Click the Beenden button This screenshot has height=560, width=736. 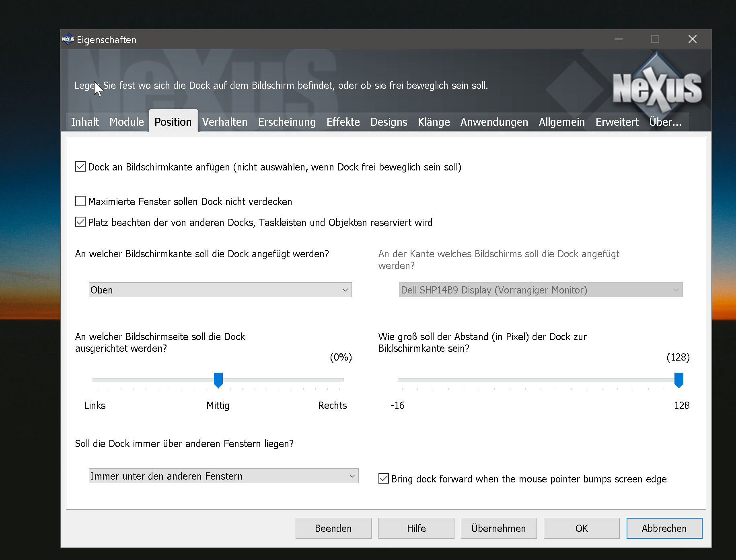333,528
